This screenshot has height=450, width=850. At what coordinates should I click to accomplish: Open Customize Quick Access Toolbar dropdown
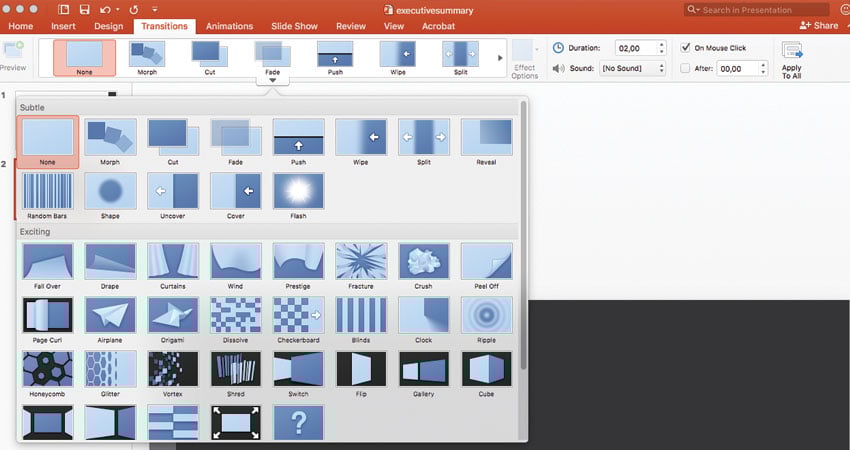154,10
